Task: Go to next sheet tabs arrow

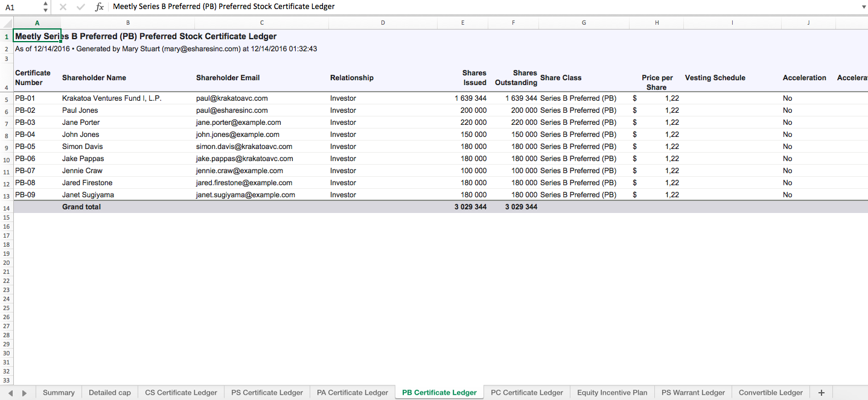Action: coord(24,393)
